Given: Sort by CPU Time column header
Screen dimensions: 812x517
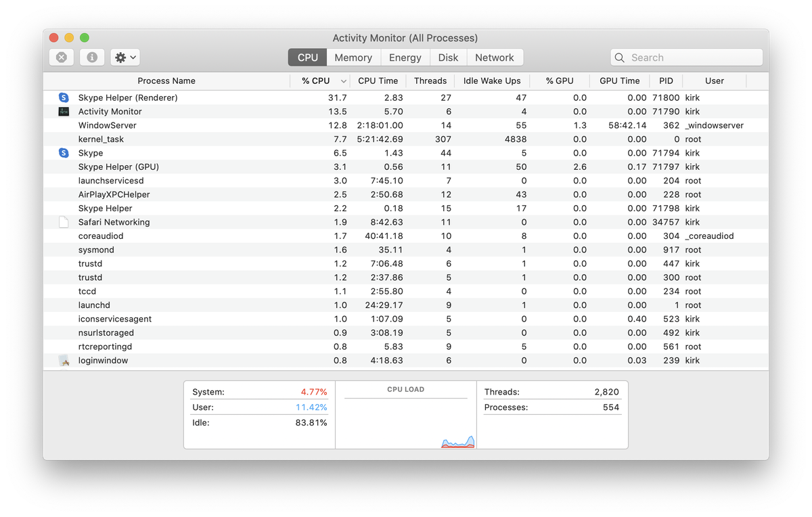Looking at the screenshot, I should click(378, 81).
